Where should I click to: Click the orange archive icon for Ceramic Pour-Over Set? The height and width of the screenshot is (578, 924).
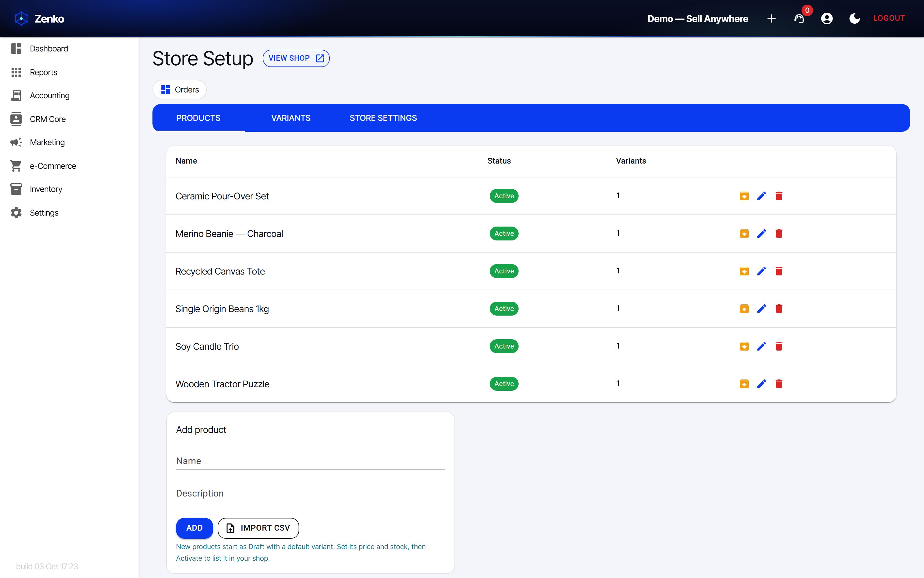pos(744,196)
